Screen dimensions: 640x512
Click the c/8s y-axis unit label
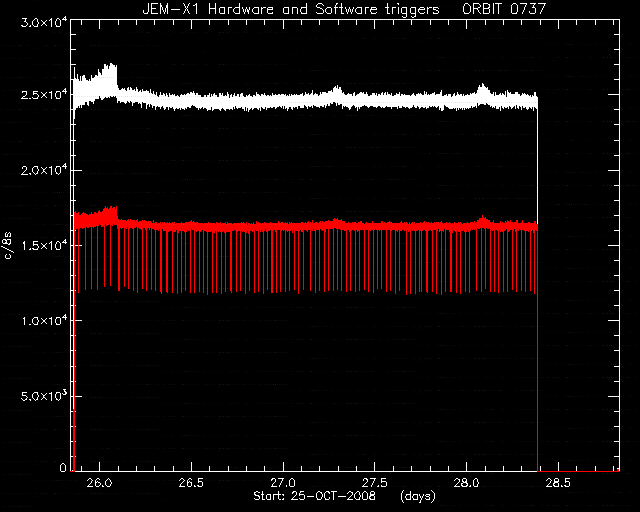[x=7, y=245]
